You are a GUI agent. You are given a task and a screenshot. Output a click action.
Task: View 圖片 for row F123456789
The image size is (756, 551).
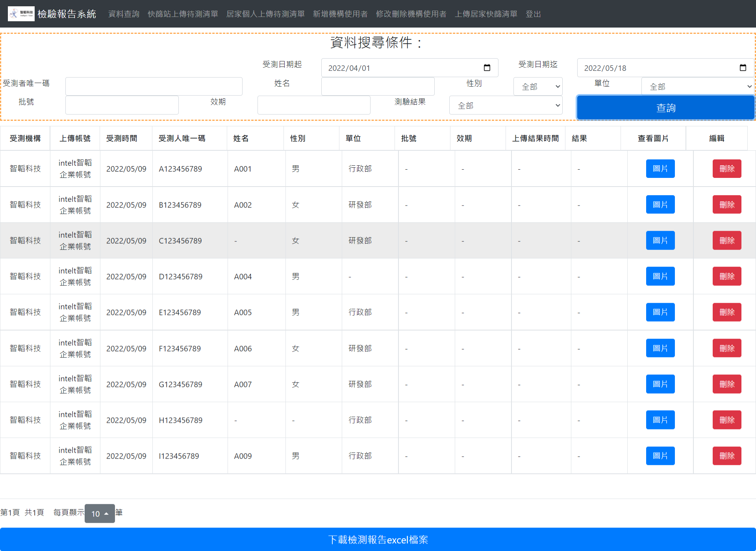click(660, 348)
